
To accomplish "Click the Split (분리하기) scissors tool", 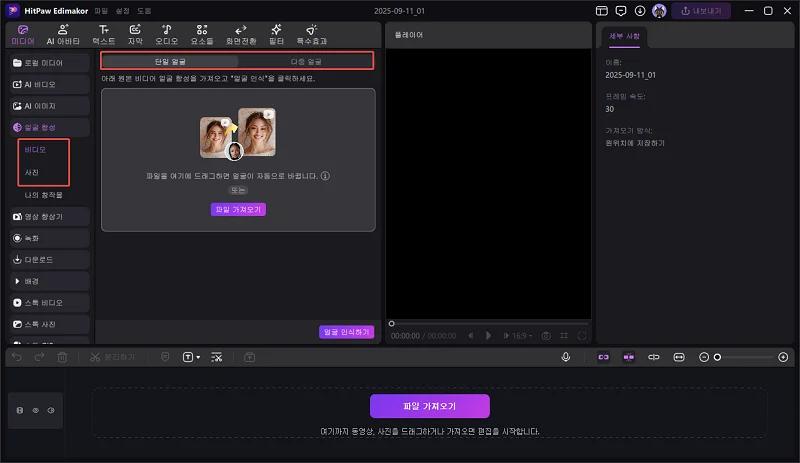I will (112, 357).
